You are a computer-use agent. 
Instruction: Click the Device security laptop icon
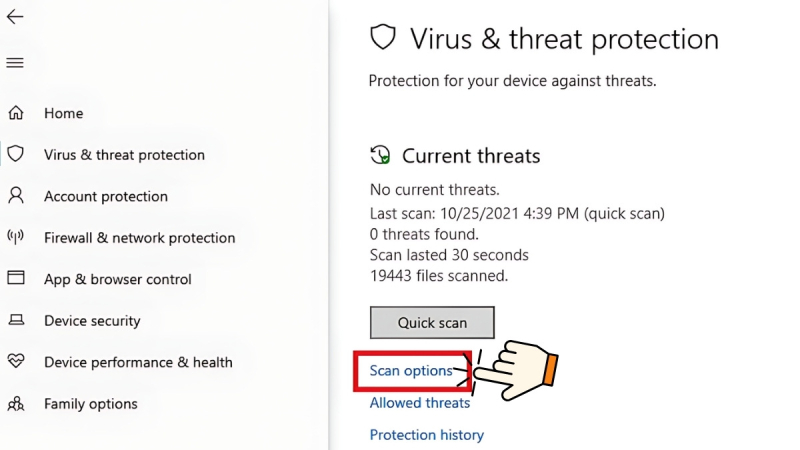point(16,321)
